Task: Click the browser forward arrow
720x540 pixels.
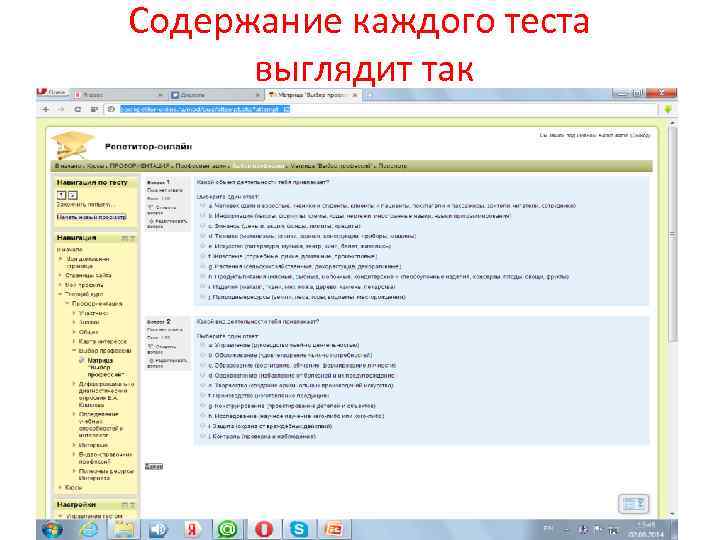Action: click(61, 109)
